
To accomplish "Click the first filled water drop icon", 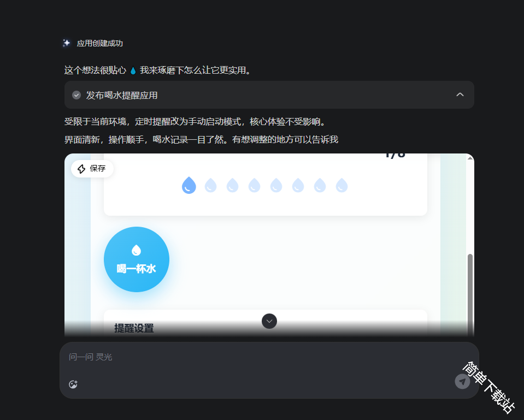I will pyautogui.click(x=189, y=186).
